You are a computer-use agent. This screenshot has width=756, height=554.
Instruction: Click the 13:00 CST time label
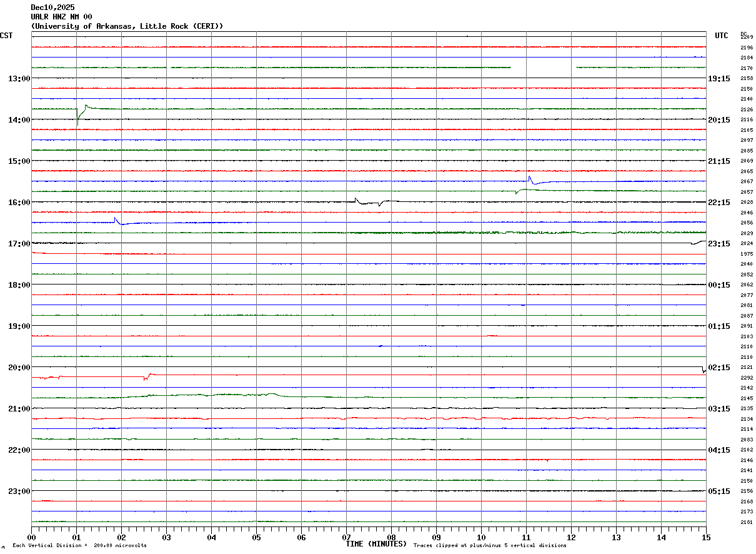19,78
